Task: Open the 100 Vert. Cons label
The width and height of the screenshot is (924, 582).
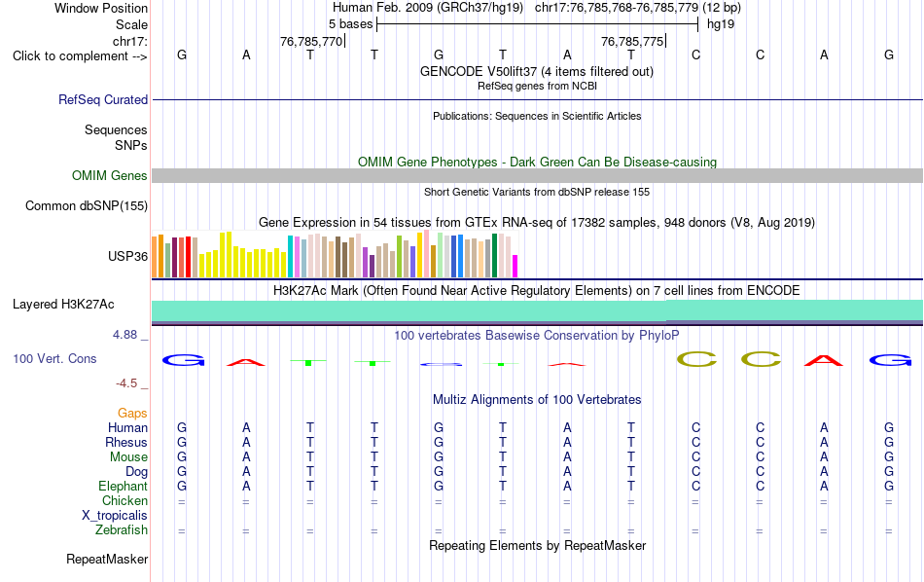Action: 54,358
